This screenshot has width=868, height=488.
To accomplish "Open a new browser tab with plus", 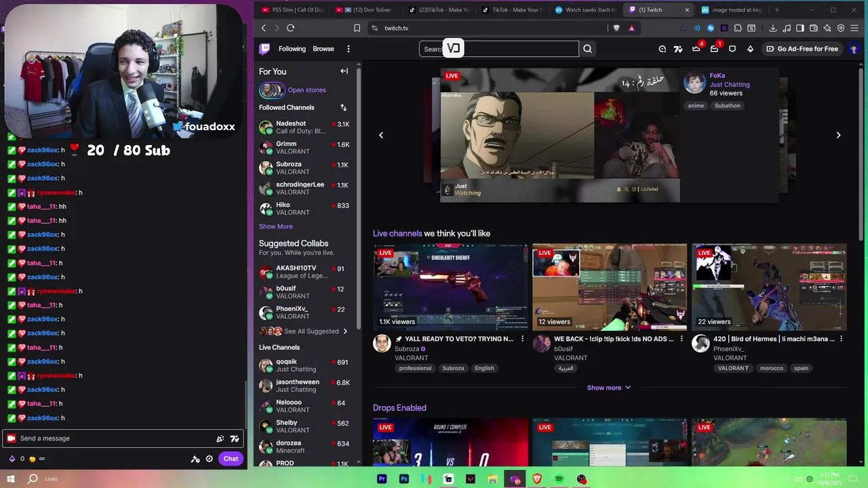I will tap(776, 10).
